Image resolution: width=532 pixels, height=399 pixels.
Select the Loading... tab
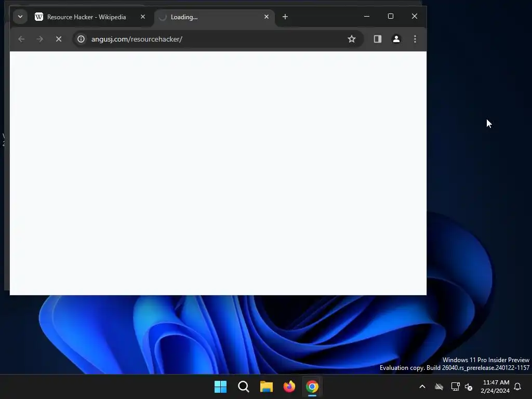(x=214, y=17)
